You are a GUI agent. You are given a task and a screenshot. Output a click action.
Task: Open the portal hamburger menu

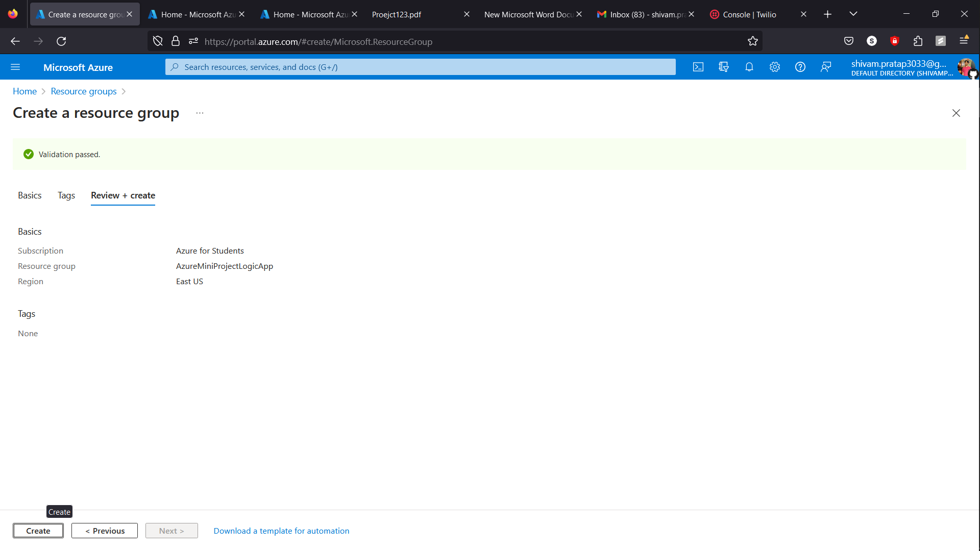[16, 67]
